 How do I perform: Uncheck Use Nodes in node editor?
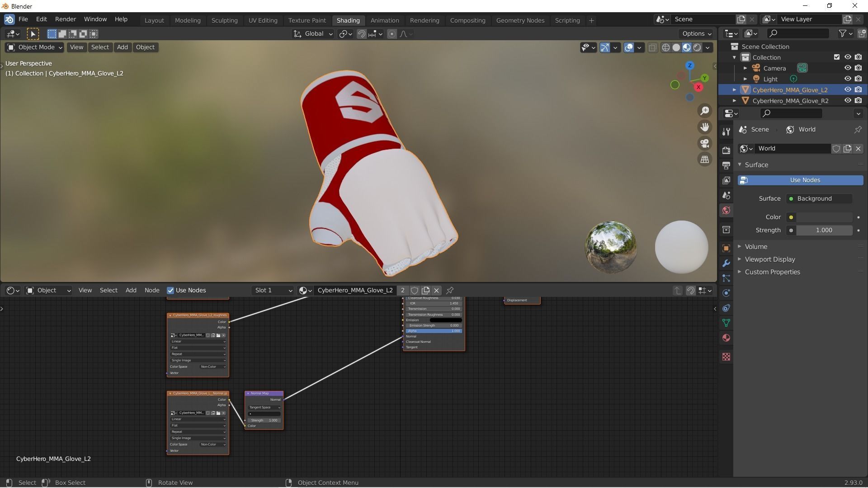click(170, 291)
